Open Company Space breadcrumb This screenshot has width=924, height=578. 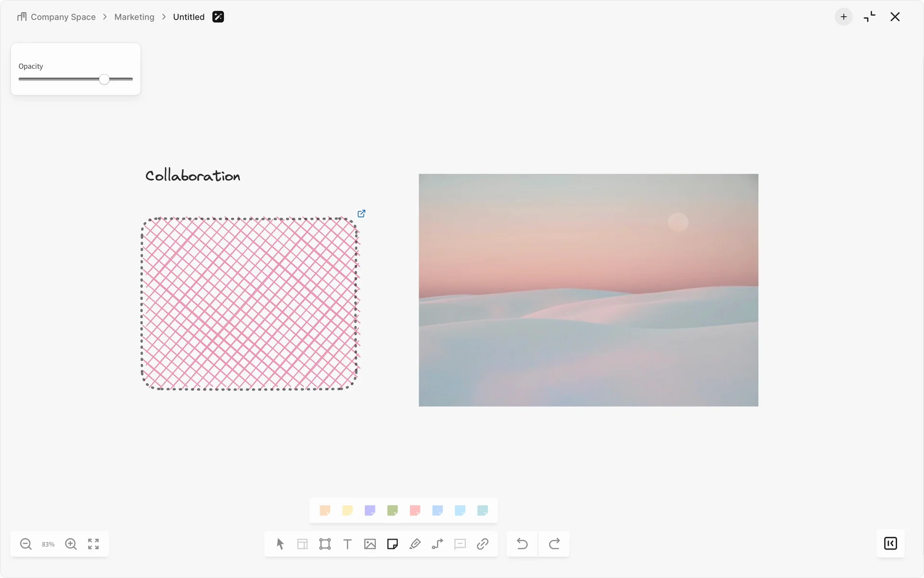63,17
